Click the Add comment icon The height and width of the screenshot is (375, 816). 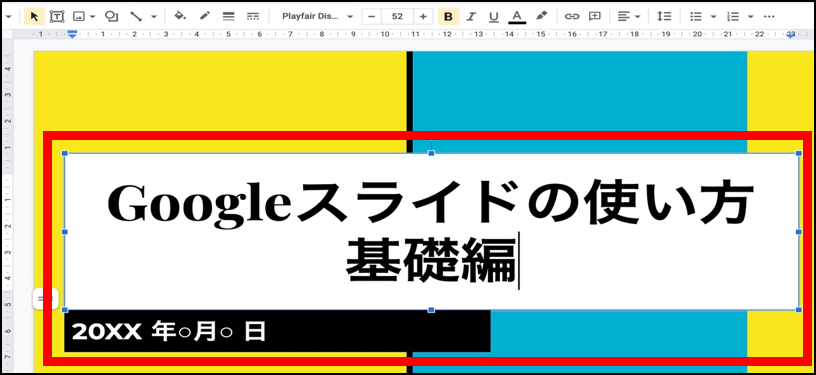click(x=594, y=16)
